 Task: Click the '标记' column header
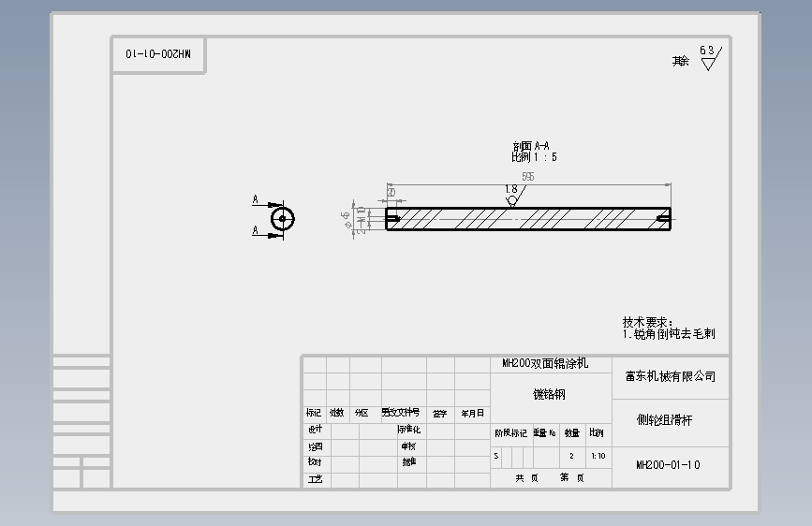(x=314, y=413)
